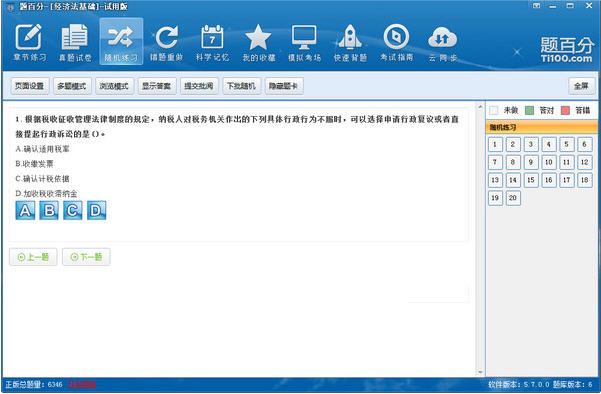Image resolution: width=601 pixels, height=394 pixels.
Task: Jump to question 19 in answer card
Action: point(495,198)
